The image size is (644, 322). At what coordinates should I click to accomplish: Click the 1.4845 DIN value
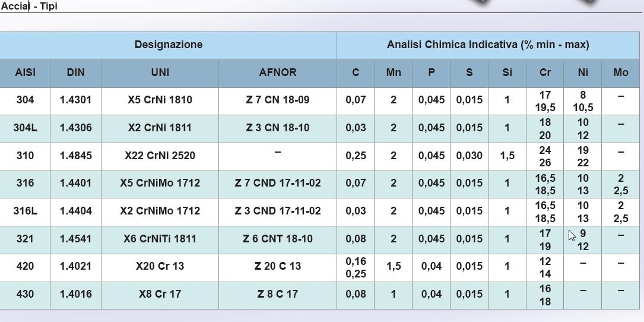point(75,156)
